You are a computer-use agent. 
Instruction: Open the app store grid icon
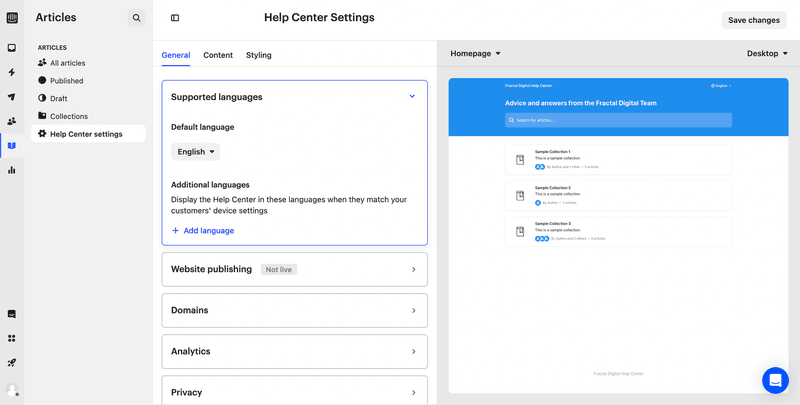point(12,338)
